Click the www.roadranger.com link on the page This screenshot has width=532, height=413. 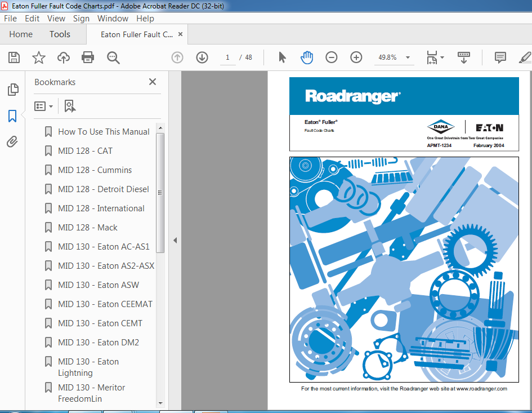[x=482, y=389]
